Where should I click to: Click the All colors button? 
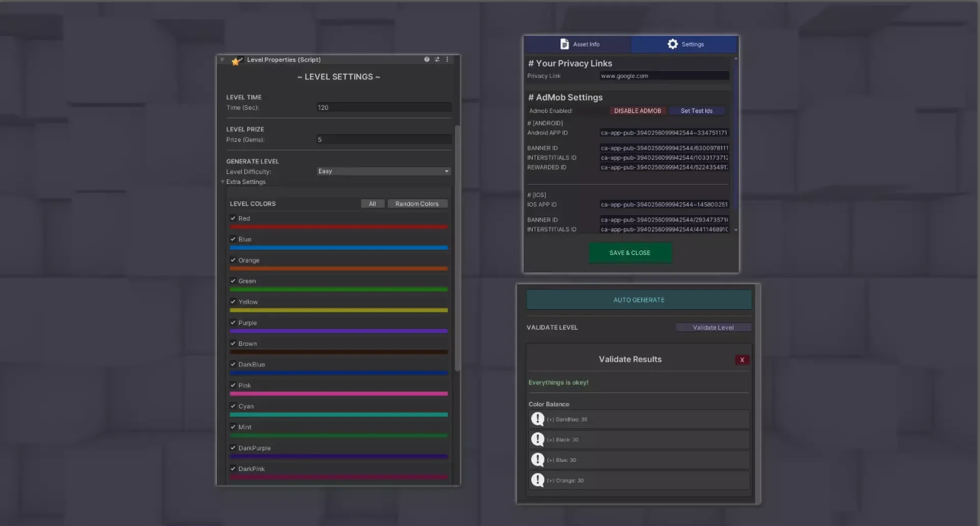372,204
